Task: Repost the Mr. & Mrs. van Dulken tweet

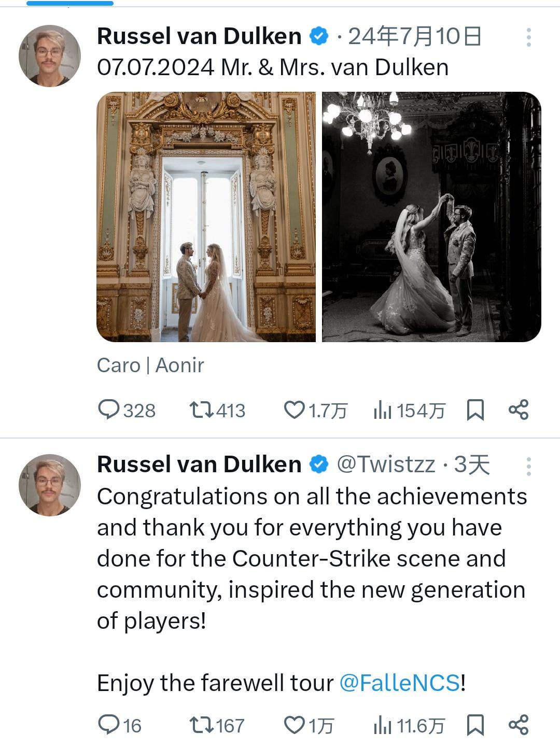Action: click(x=202, y=410)
